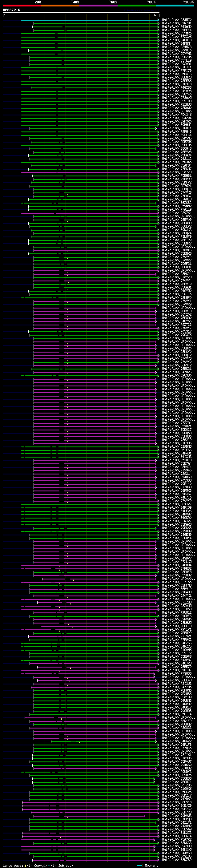Select hit label UniRef100_O04204

pyautogui.click(x=177, y=118)
